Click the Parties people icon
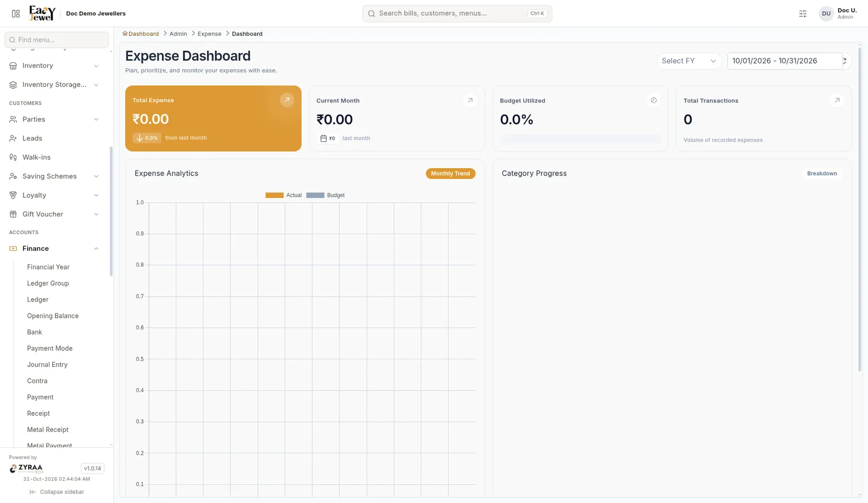Viewport: 868px width, 503px height. (13, 119)
